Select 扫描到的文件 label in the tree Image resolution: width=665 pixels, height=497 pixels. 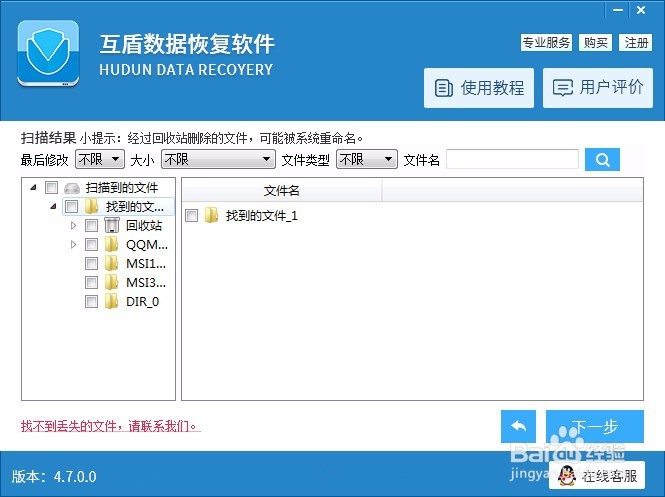point(121,187)
